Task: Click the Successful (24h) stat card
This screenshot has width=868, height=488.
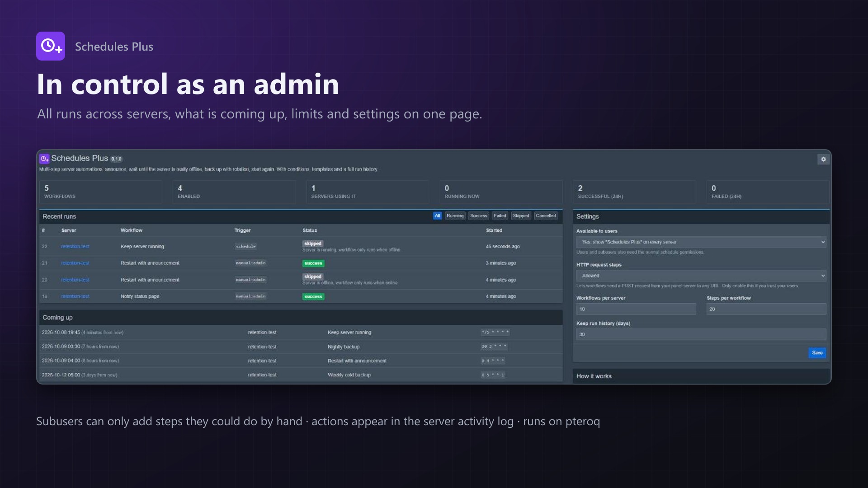Action: coord(634,192)
